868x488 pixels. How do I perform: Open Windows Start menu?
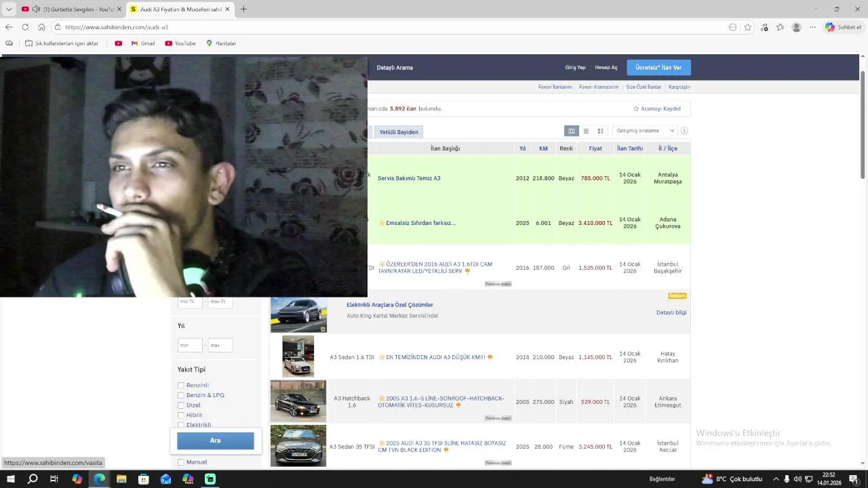point(11,479)
